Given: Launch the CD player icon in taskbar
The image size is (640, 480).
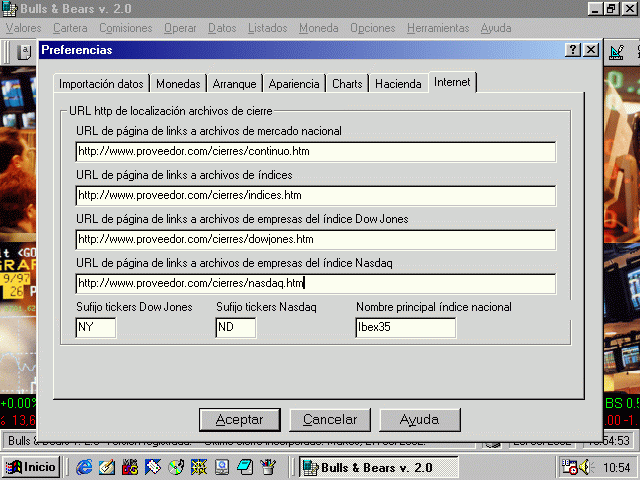Looking at the screenshot, I should click(176, 467).
